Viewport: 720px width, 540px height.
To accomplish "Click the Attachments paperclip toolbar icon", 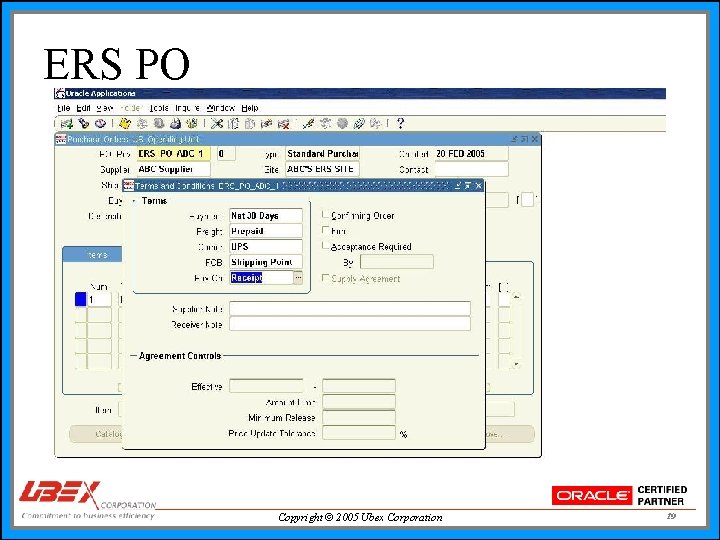I will [x=359, y=123].
